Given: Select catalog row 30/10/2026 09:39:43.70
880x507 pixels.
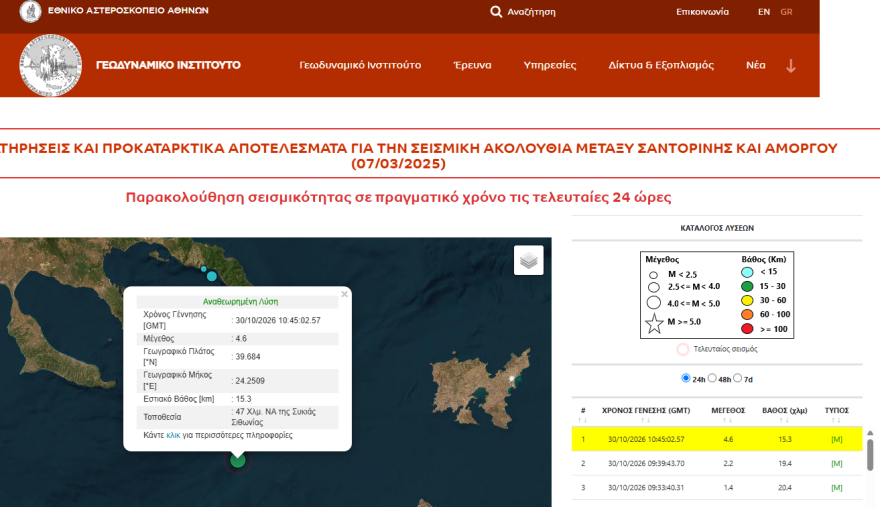Looking at the screenshot, I should pos(717,463).
